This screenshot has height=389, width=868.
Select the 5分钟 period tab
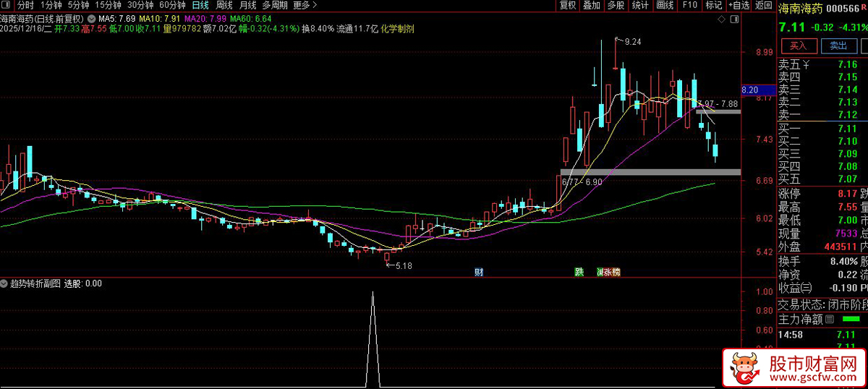(x=79, y=5)
